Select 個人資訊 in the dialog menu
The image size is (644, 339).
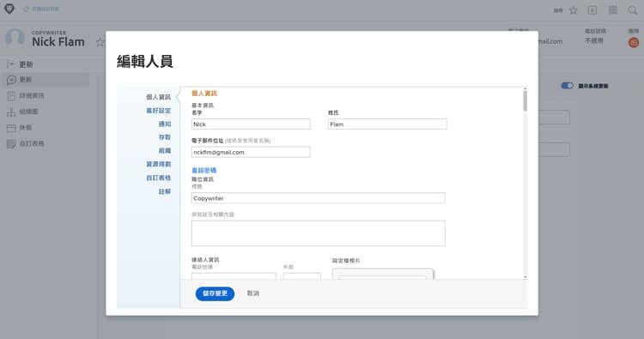point(158,97)
